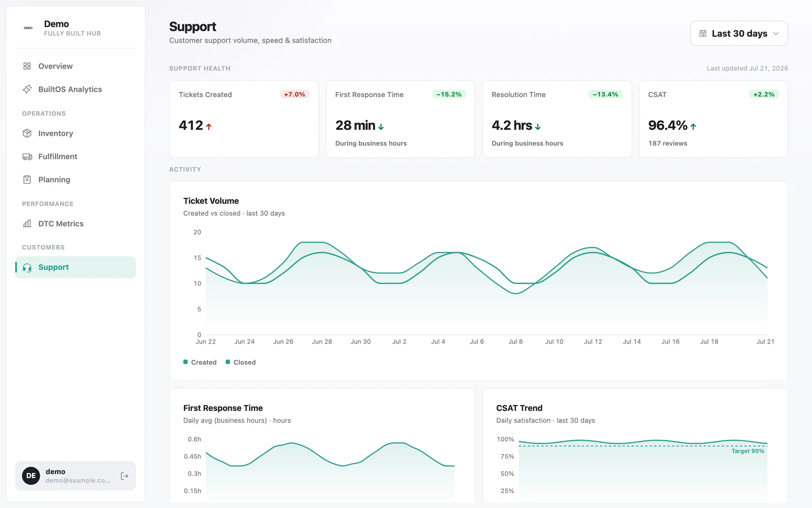Click the DE user avatar
This screenshot has height=508, width=812.
[31, 476]
